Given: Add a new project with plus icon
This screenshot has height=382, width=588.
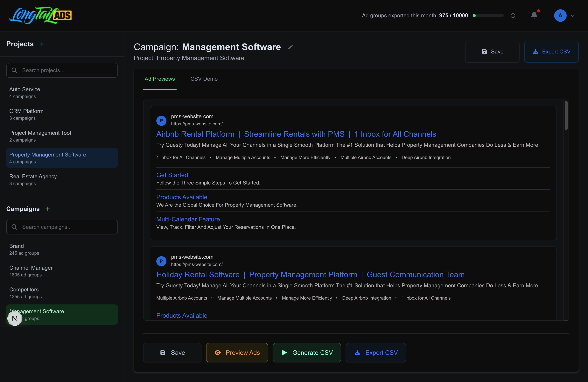Looking at the screenshot, I should click(x=42, y=44).
